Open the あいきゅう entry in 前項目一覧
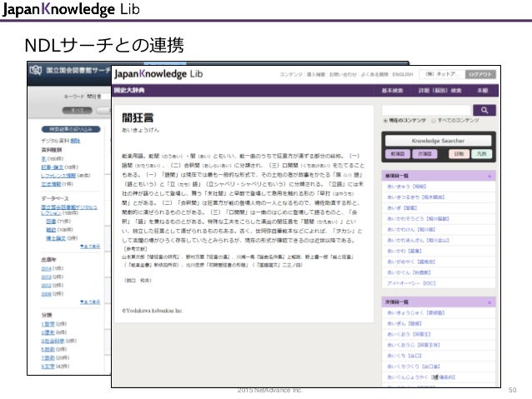Viewport: 532px width, 399px height. (x=407, y=187)
